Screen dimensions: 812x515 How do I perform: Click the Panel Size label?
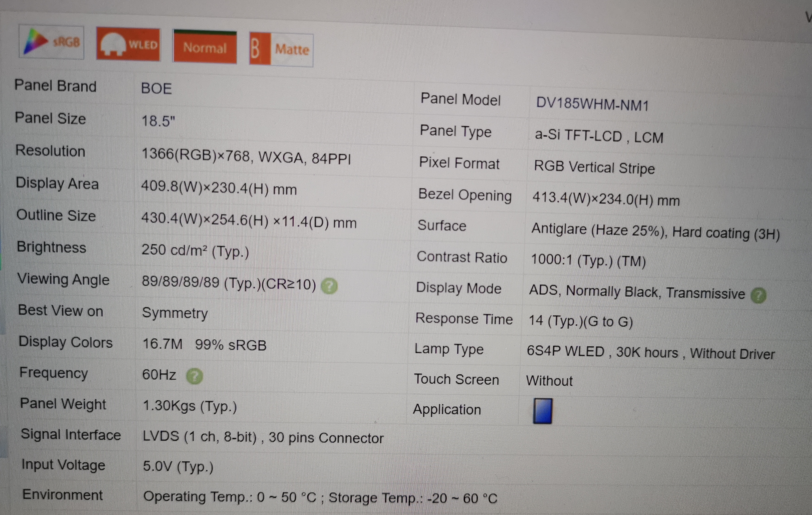(x=50, y=118)
